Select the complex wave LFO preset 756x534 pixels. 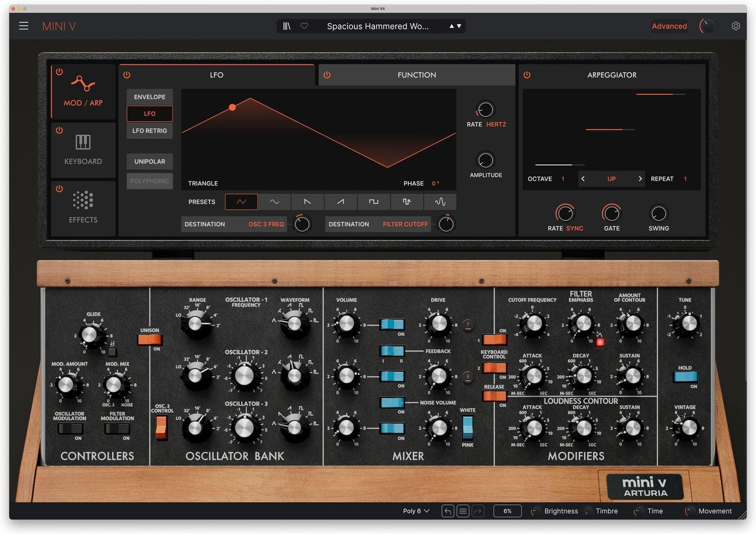point(440,201)
